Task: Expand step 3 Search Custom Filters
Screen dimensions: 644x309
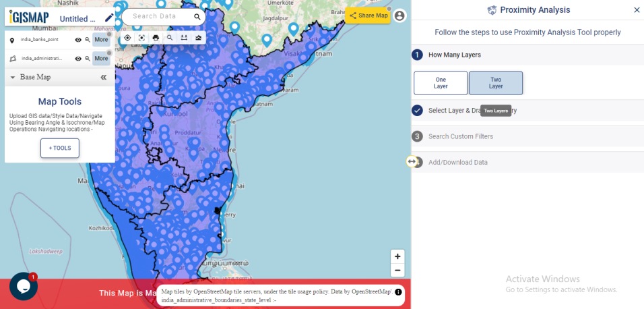Action: coord(527,136)
